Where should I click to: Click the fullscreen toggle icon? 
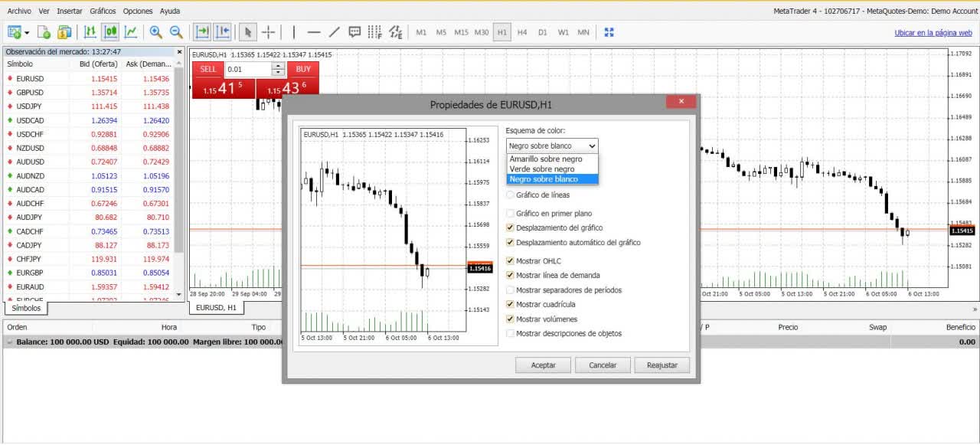609,32
